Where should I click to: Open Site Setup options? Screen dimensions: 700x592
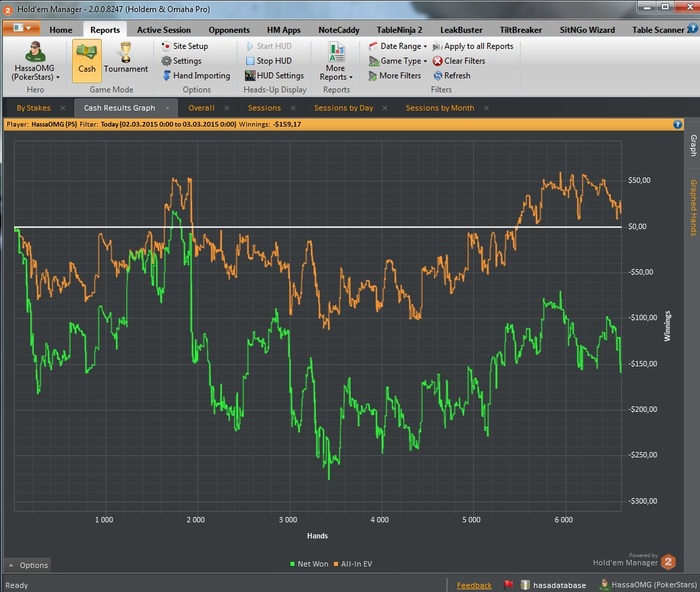click(185, 46)
